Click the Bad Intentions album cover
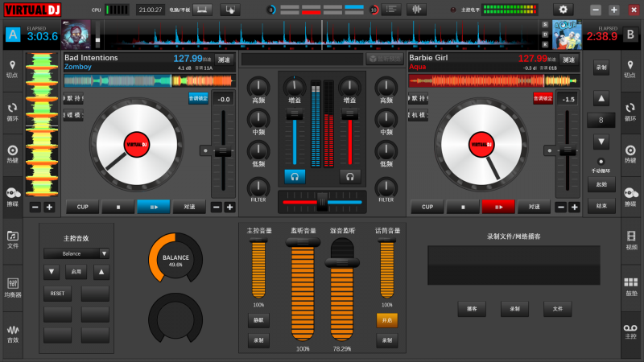 [76, 35]
